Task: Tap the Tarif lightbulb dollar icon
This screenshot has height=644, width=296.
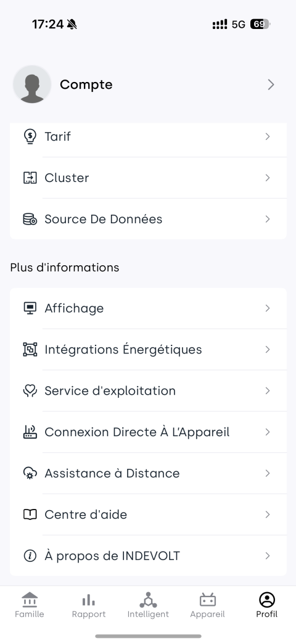Action: (x=30, y=136)
